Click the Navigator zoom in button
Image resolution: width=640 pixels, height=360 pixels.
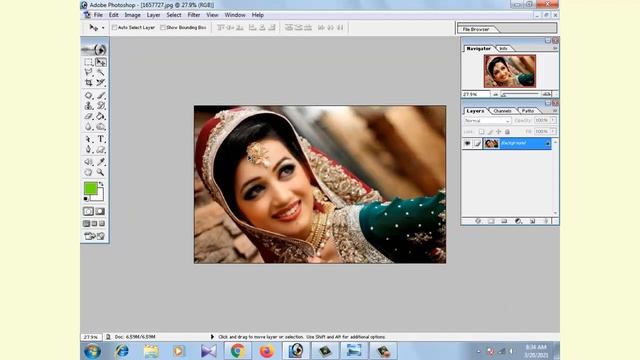[547, 94]
